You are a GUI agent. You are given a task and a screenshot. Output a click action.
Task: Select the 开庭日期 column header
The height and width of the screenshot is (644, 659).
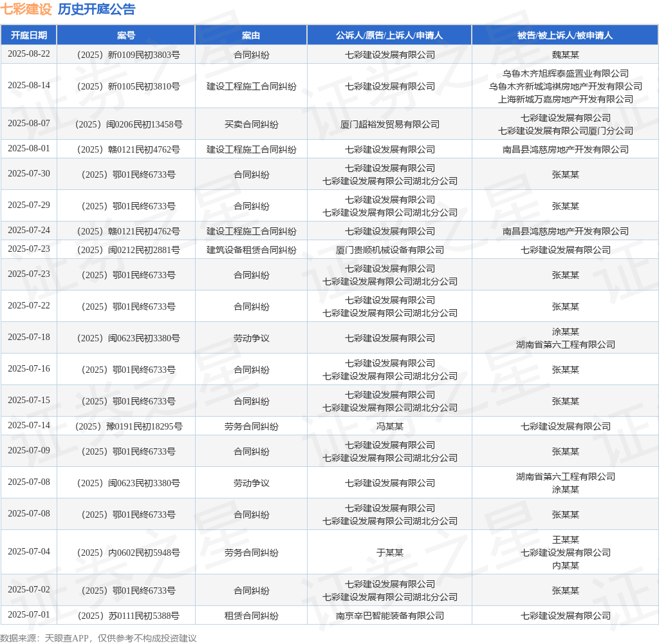(x=28, y=35)
